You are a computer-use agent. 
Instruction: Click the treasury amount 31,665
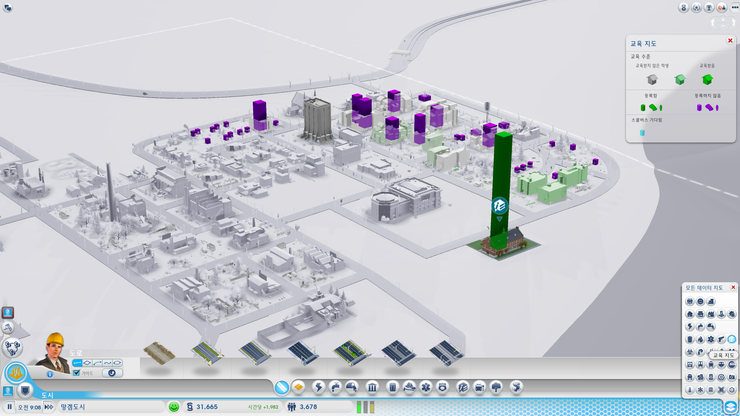[207, 407]
